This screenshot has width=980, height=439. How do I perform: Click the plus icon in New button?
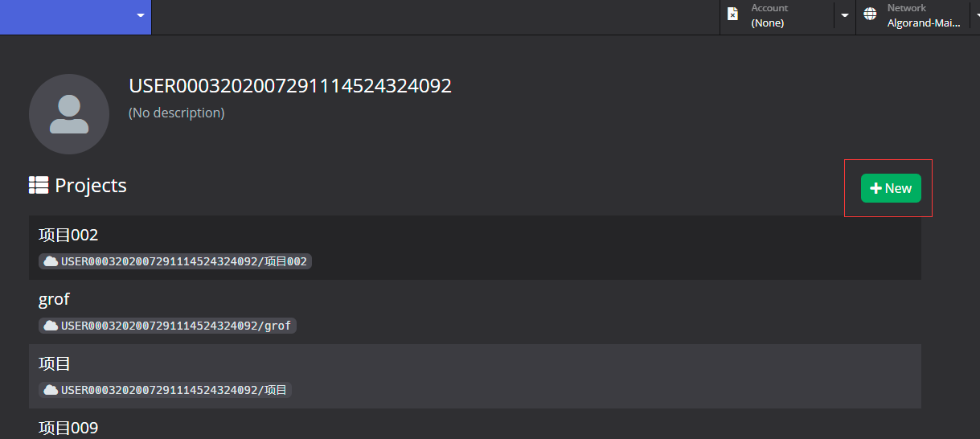point(876,188)
